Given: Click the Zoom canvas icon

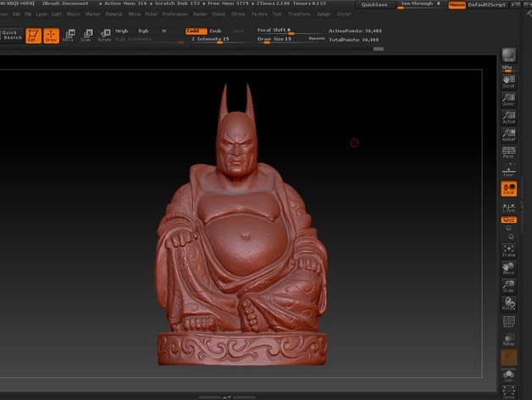Looking at the screenshot, I should coord(508,99).
